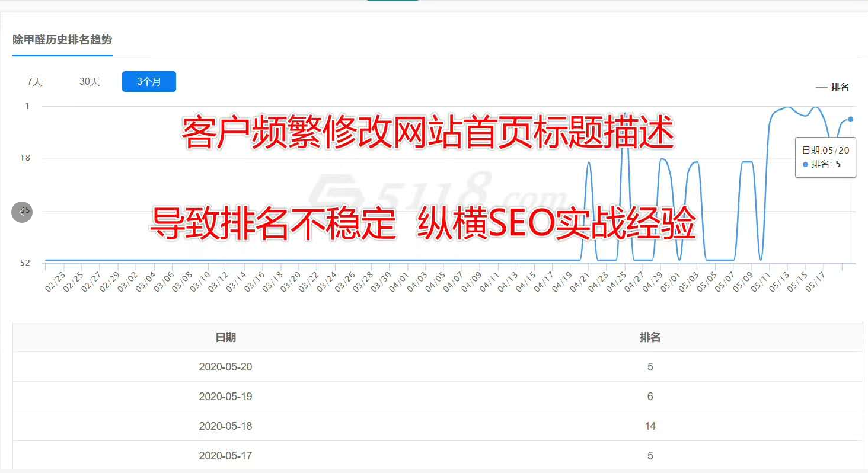Click rank value 14 in the table

tap(650, 426)
